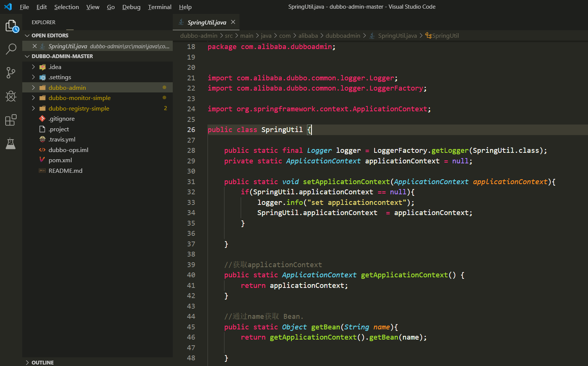
Task: Open README.md in the explorer
Action: click(x=65, y=171)
